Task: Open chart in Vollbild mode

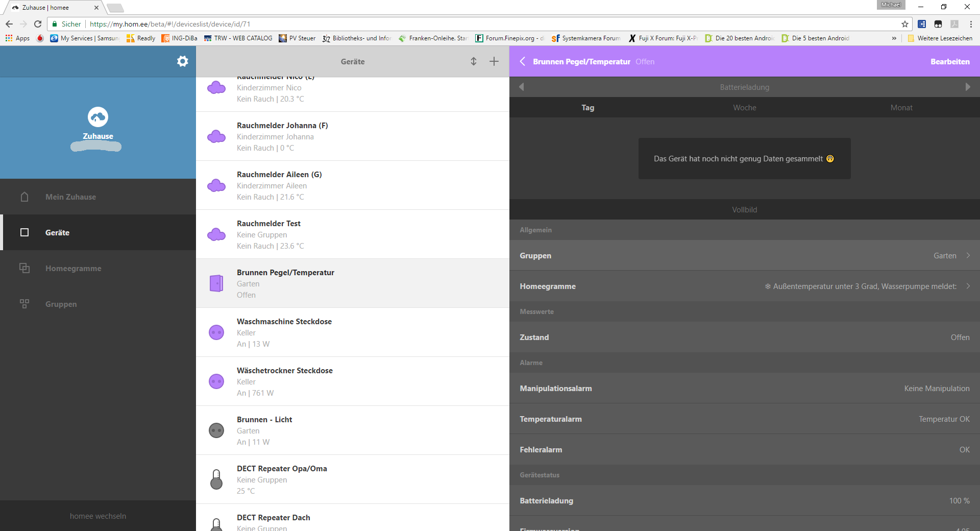Action: click(745, 210)
